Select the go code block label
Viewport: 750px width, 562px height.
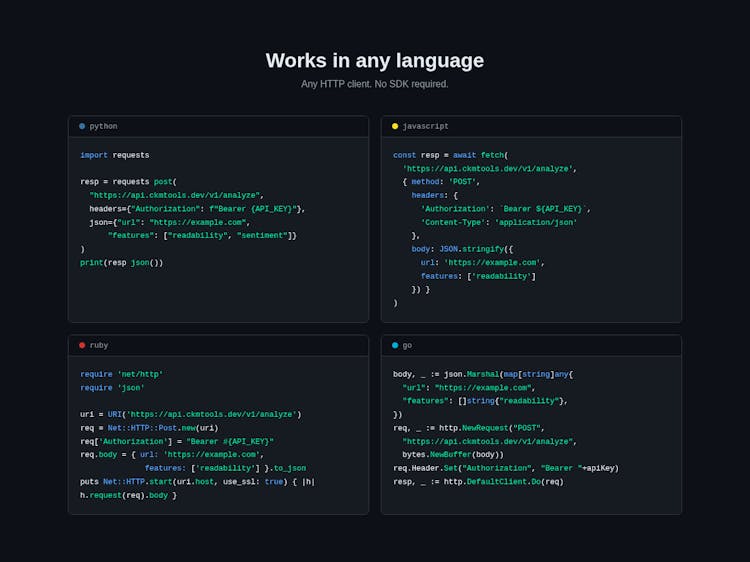pyautogui.click(x=407, y=345)
